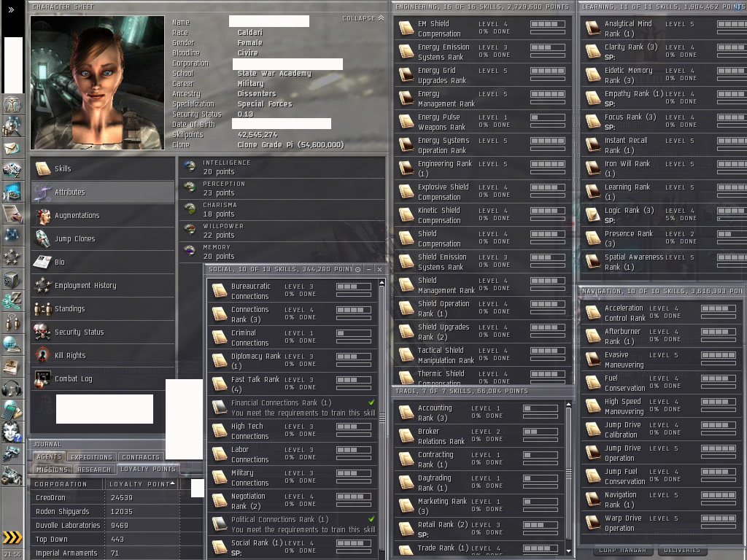
Task: Switch to the Agents journal tab
Action: 49,456
